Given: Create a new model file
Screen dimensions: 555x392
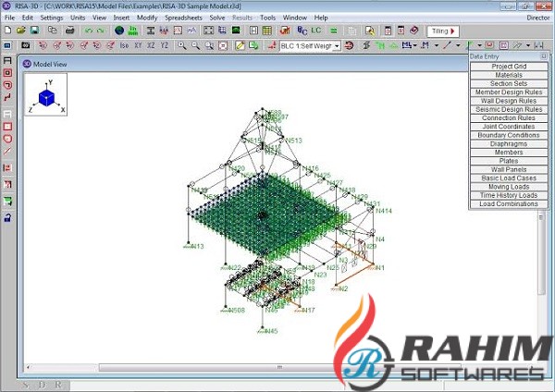Looking at the screenshot, I should tap(7, 31).
